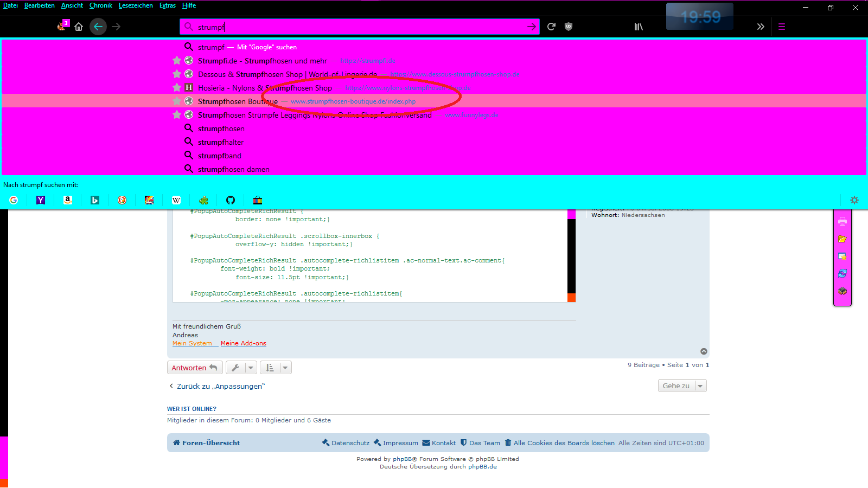Open the Hilfe menu

(x=189, y=5)
